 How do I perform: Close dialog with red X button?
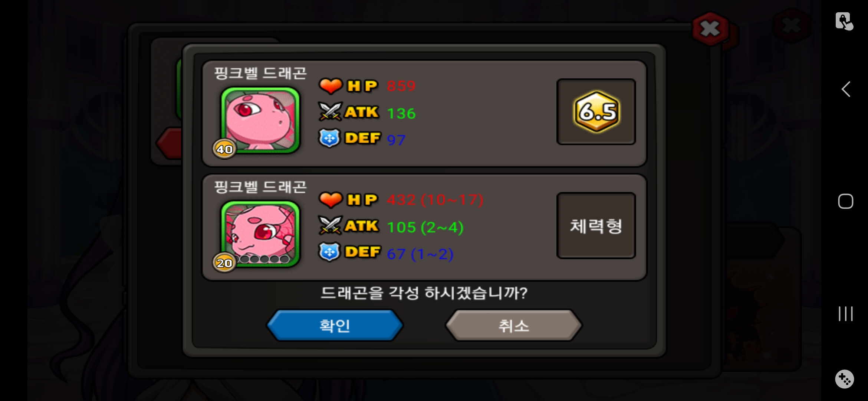[x=710, y=29]
